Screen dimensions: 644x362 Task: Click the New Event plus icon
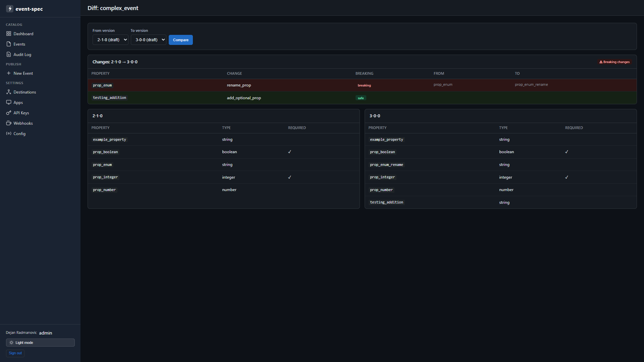[x=9, y=73]
